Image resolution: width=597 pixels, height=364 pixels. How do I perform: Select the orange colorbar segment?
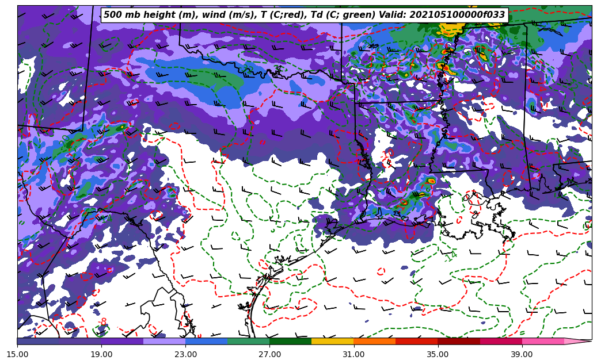coord(374,341)
